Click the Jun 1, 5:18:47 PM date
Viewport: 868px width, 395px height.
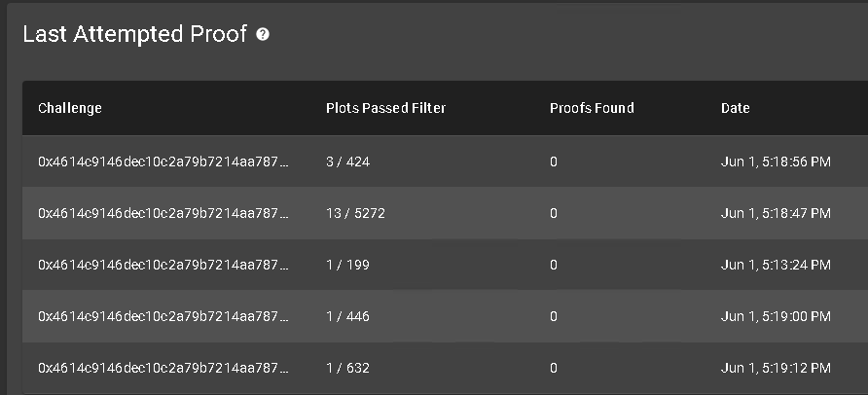point(776,213)
